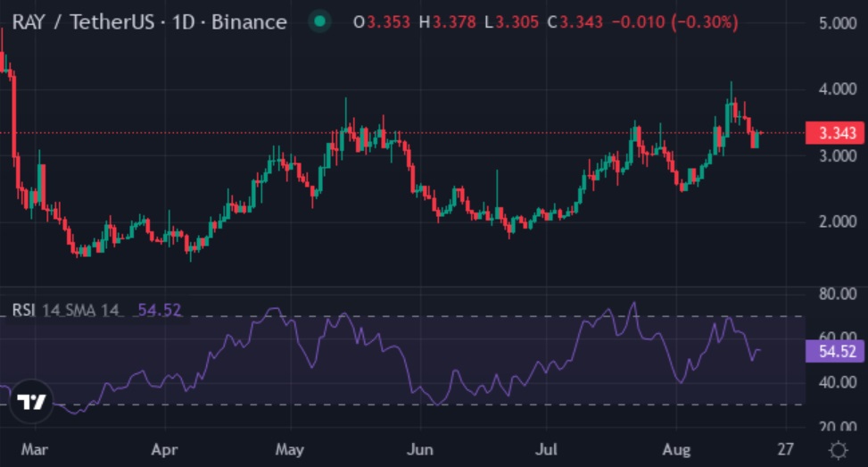Click the 5.000 price axis label

coord(838,23)
